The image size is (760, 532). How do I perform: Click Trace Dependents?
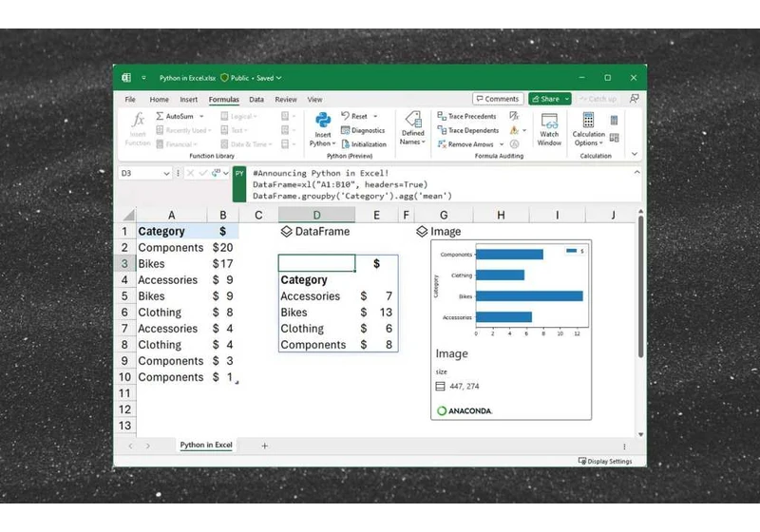(467, 130)
